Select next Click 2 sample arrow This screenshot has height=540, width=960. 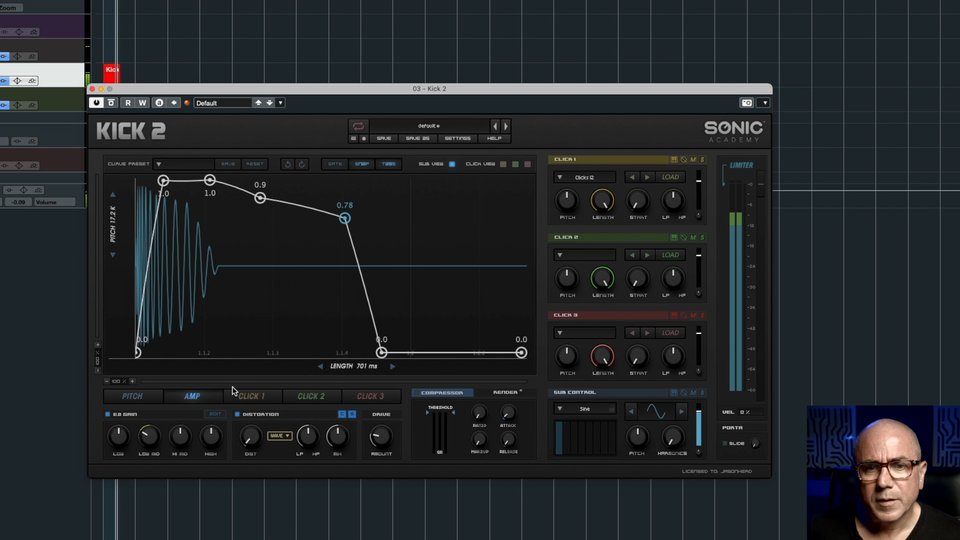647,255
